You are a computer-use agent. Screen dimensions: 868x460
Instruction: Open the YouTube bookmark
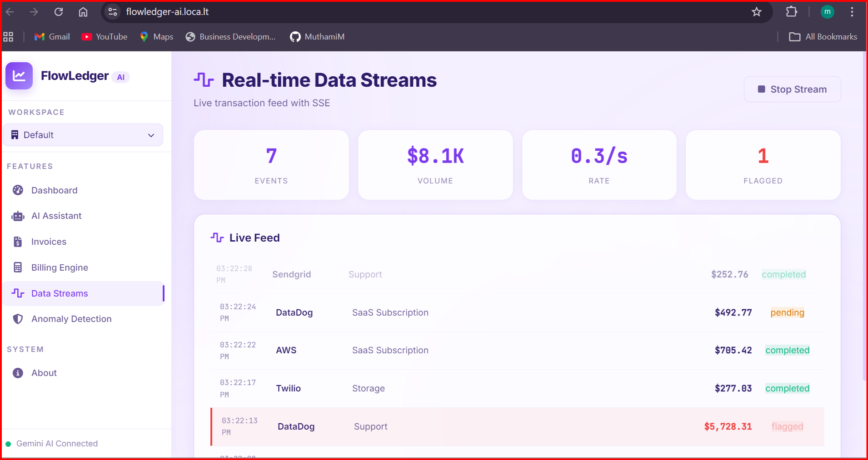click(105, 37)
